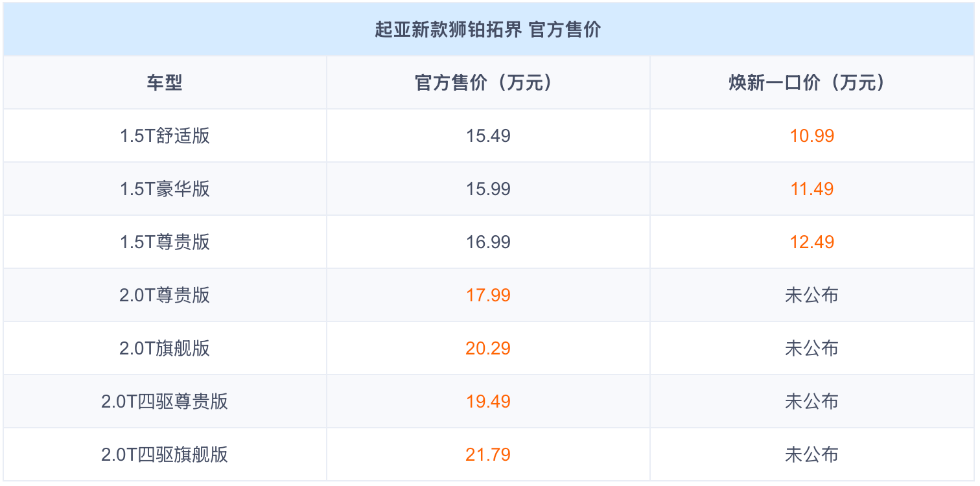
Task: Click the orange 17.99 price
Action: pos(488,295)
